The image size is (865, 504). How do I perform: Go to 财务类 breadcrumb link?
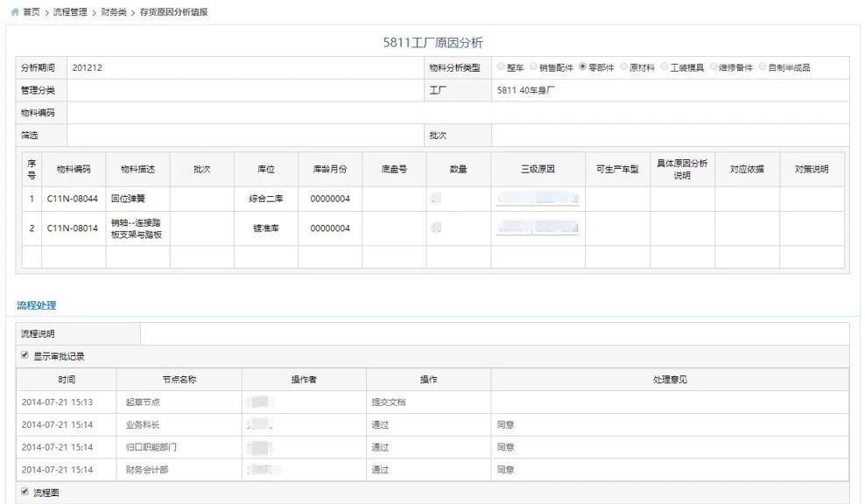[115, 12]
